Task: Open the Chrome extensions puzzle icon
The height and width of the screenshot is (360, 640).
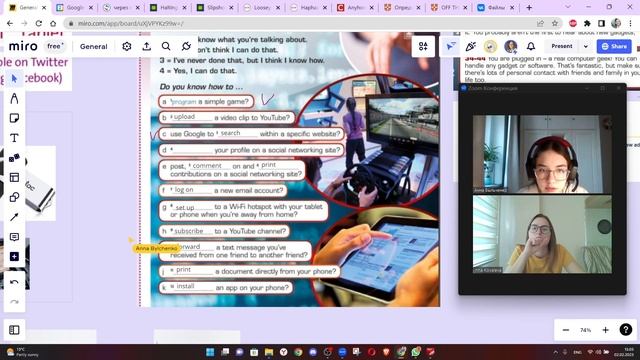Action: click(587, 23)
